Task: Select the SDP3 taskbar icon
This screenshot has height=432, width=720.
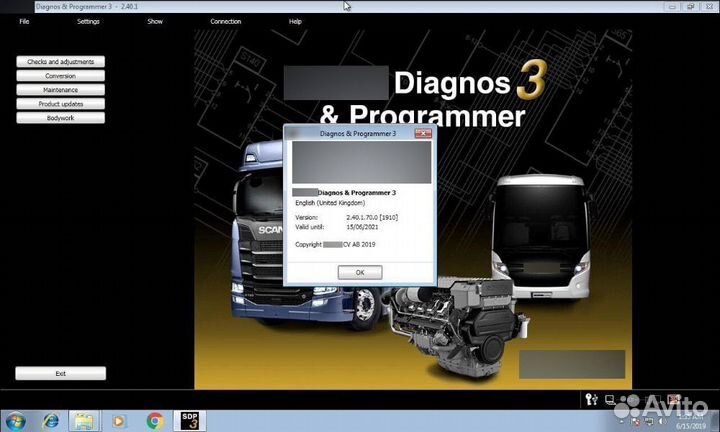Action: (x=190, y=421)
